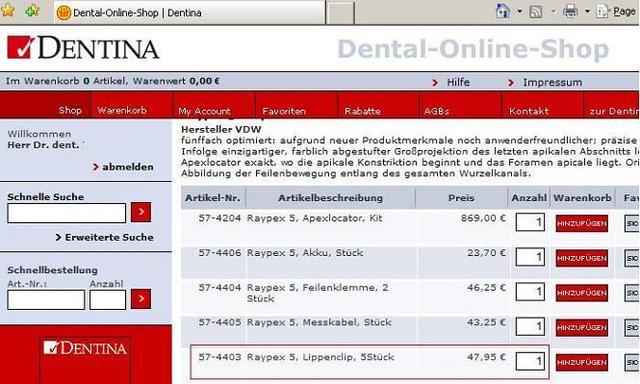Image resolution: width=640 pixels, height=384 pixels.
Task: Click the Anzahl field for Raypex 5 Akku
Action: click(x=530, y=257)
